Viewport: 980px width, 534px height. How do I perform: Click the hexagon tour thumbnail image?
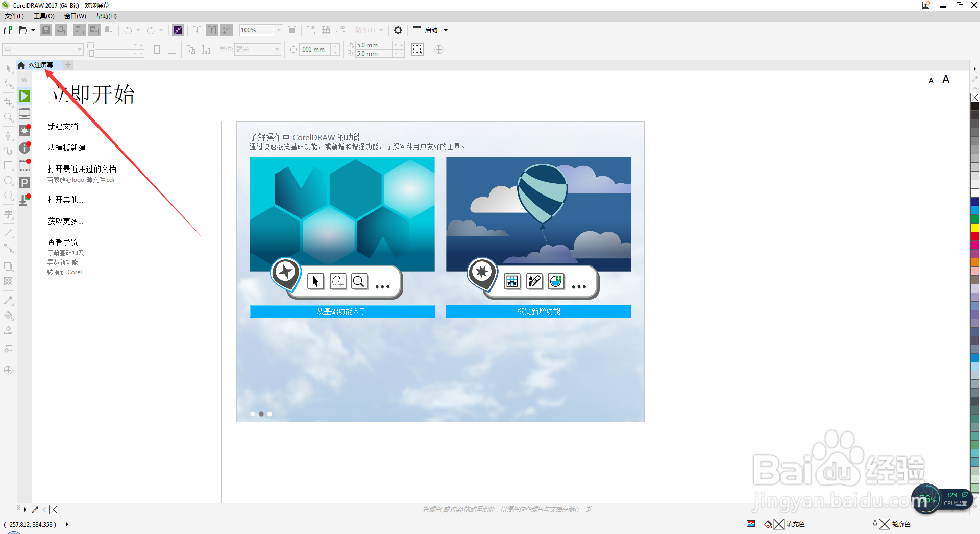click(342, 214)
